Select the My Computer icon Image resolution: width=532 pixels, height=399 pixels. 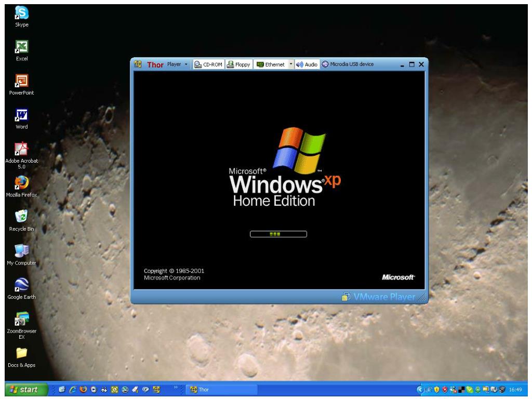coord(21,255)
